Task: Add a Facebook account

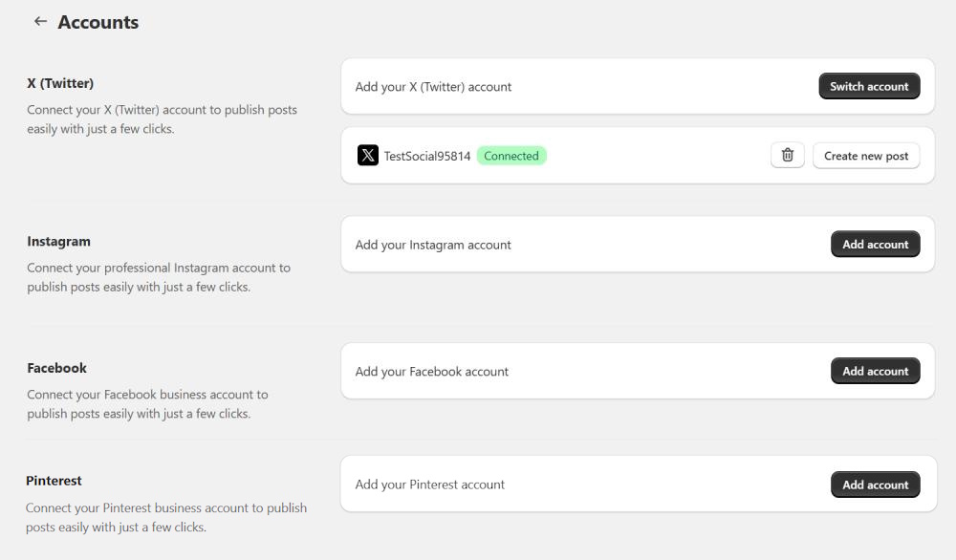Action: point(875,372)
